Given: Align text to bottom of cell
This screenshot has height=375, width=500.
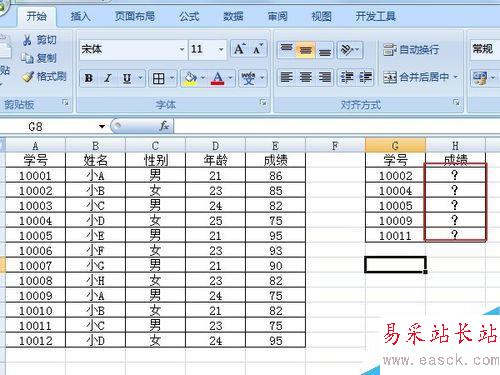Looking at the screenshot, I should click(324, 50).
